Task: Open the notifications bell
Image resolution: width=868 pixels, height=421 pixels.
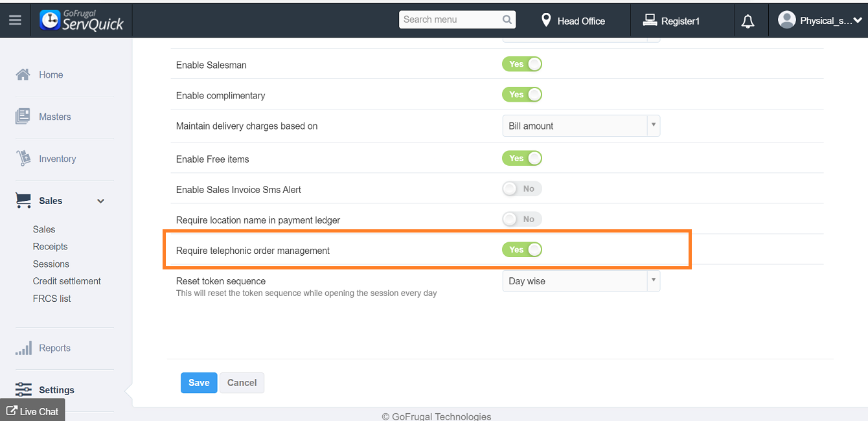Action: [x=748, y=21]
